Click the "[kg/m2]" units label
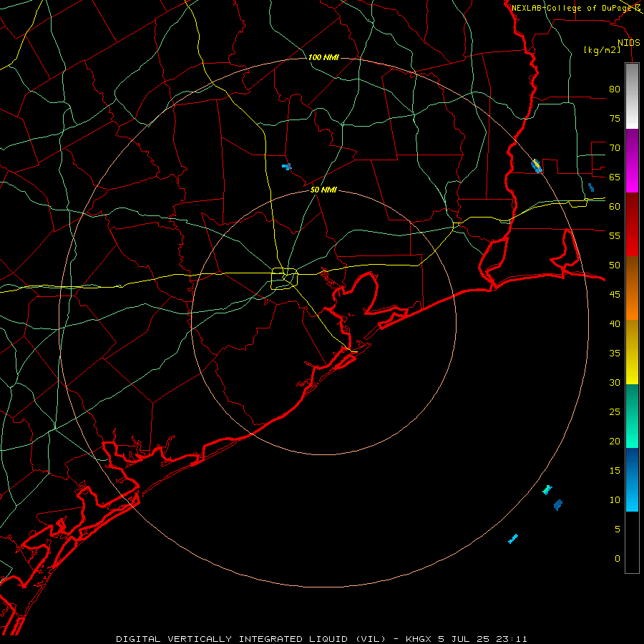 [x=602, y=51]
